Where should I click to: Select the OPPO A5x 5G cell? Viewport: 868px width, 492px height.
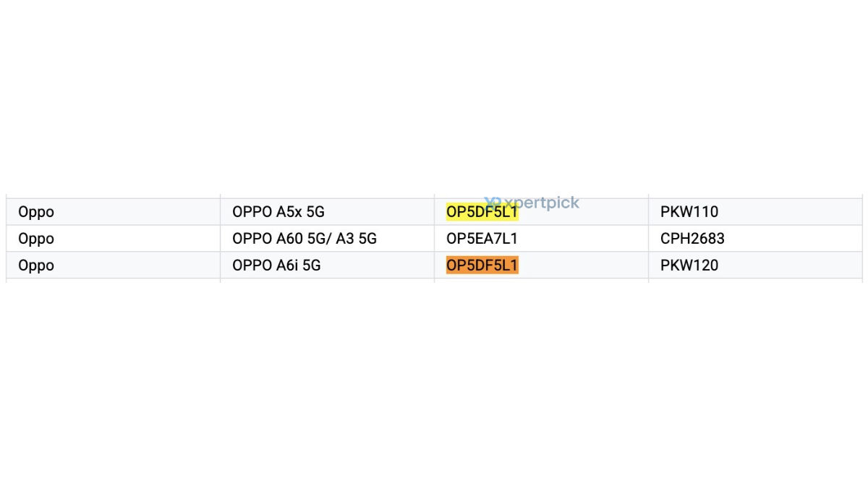point(327,212)
